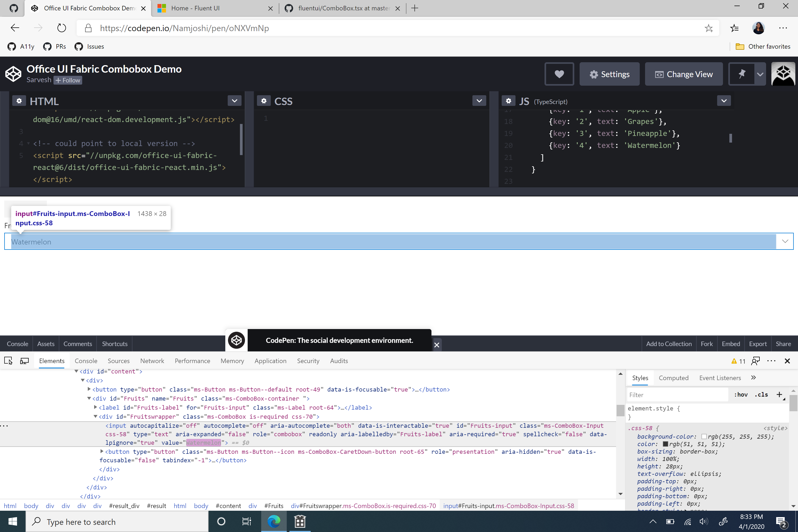Add page to favorites star icon
Image resolution: width=798 pixels, height=532 pixels.
pos(708,28)
